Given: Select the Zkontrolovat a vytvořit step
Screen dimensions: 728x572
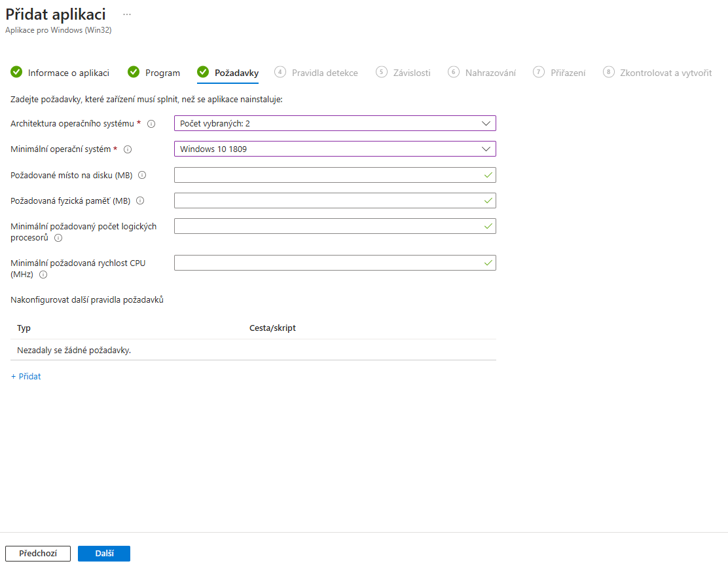Looking at the screenshot, I should pos(657,73).
